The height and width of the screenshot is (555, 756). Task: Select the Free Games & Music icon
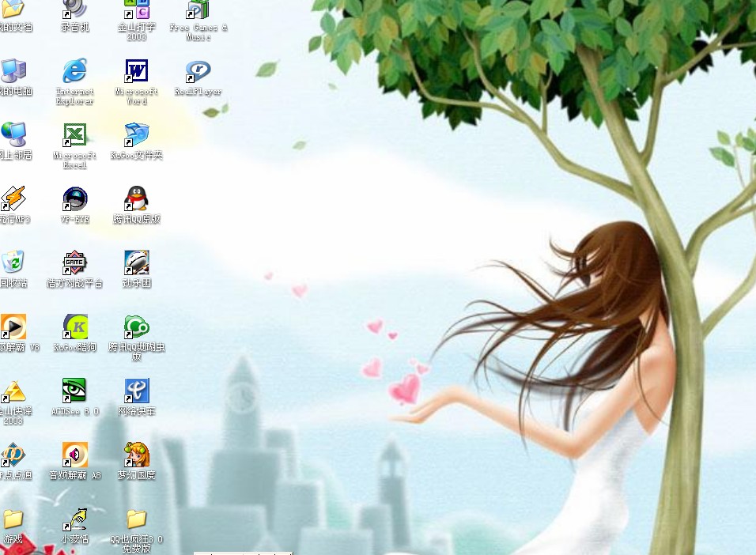tap(198, 10)
